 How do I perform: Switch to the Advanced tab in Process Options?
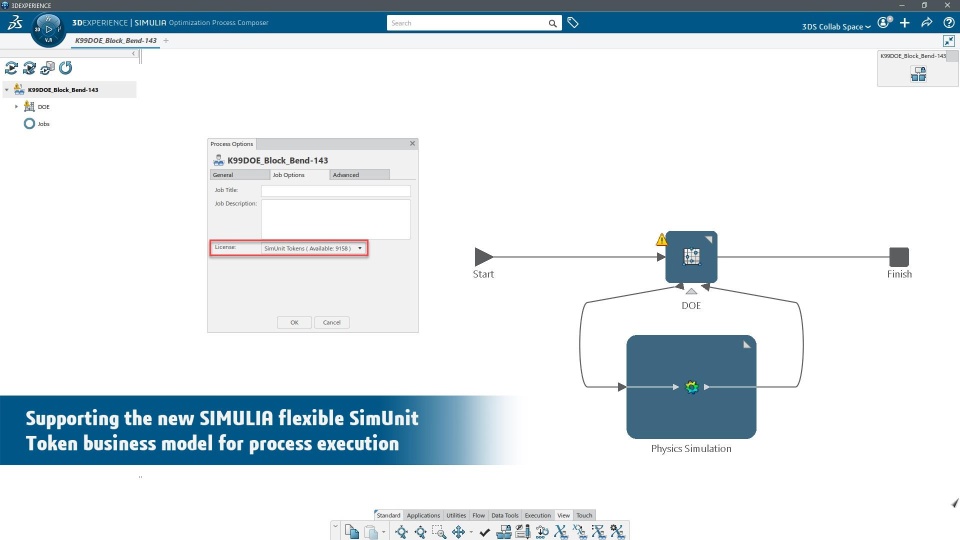tap(359, 175)
